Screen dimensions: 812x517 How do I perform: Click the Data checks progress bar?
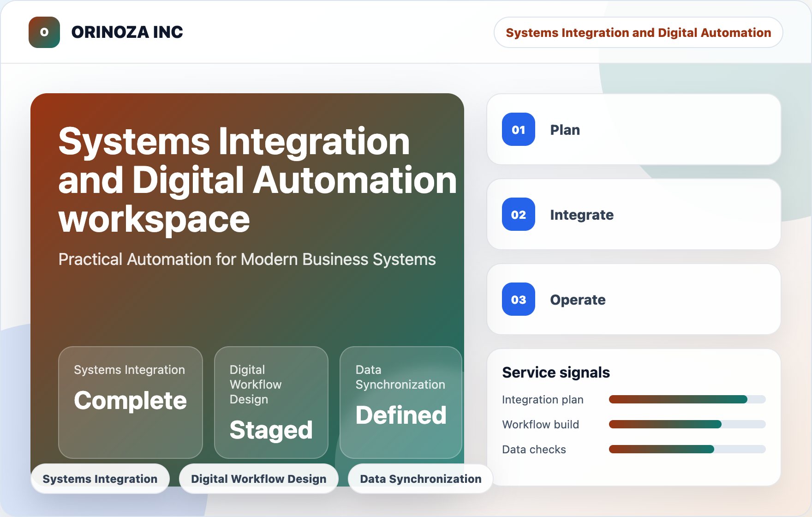click(x=687, y=449)
